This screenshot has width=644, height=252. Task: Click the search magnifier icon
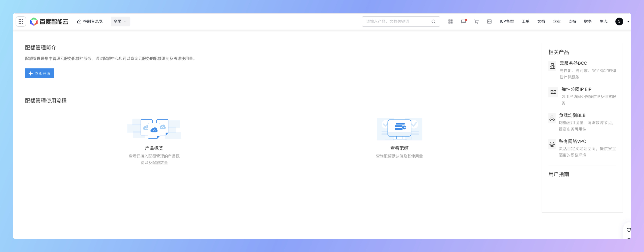[x=434, y=21]
